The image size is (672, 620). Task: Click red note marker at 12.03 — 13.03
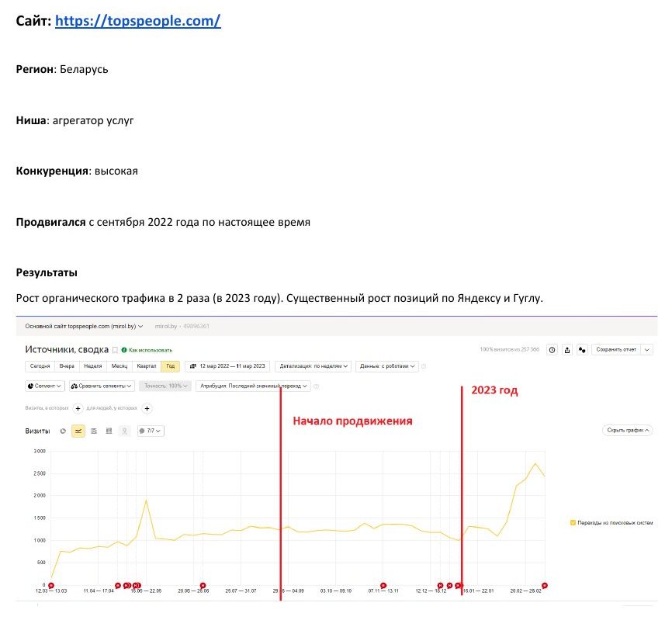51,585
